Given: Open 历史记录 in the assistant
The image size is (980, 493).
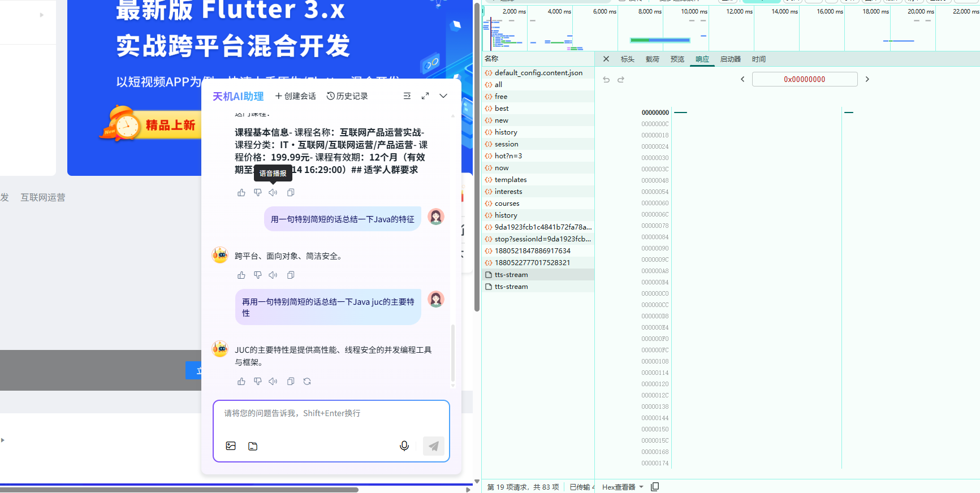Looking at the screenshot, I should click(x=347, y=96).
